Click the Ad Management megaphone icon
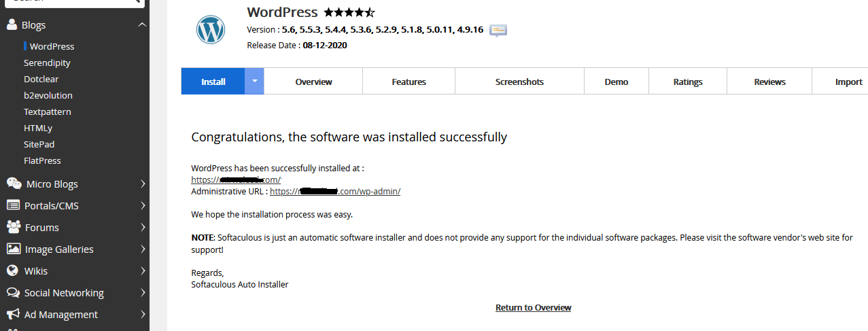 tap(12, 314)
